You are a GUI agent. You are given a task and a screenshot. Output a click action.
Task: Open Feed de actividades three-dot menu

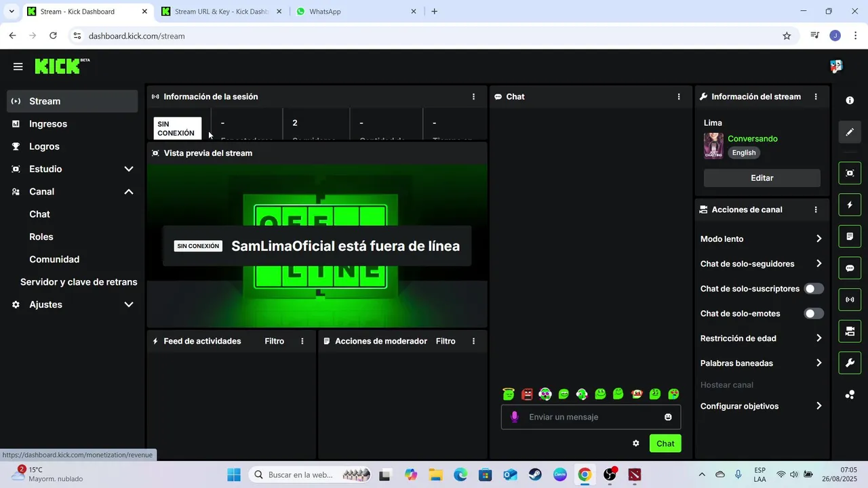(302, 341)
